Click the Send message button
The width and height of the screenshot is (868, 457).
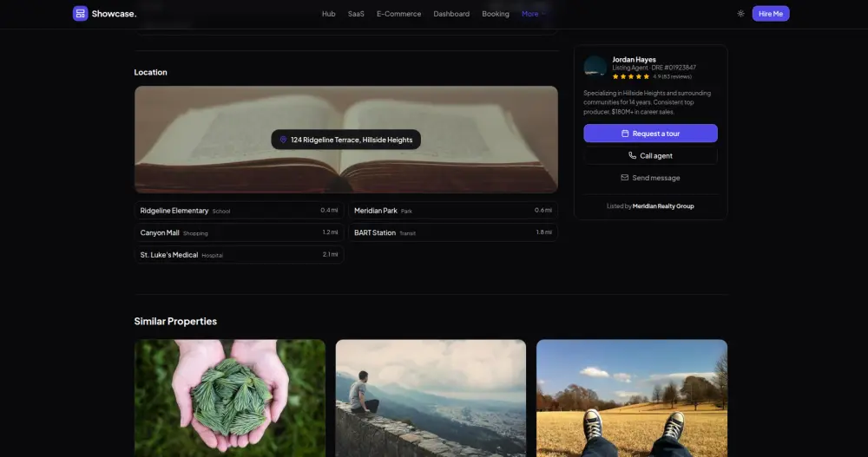tap(650, 178)
